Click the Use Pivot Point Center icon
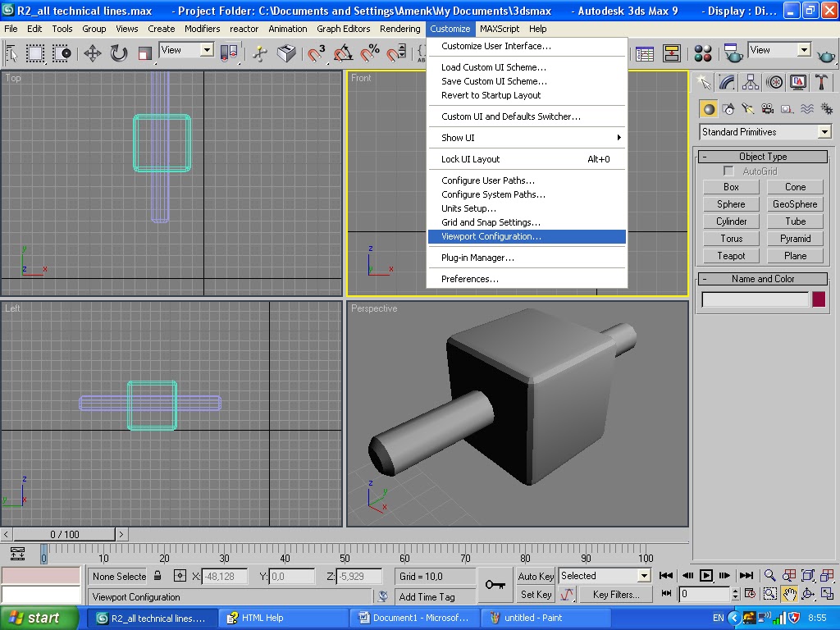This screenshot has height=630, width=840. pyautogui.click(x=229, y=53)
